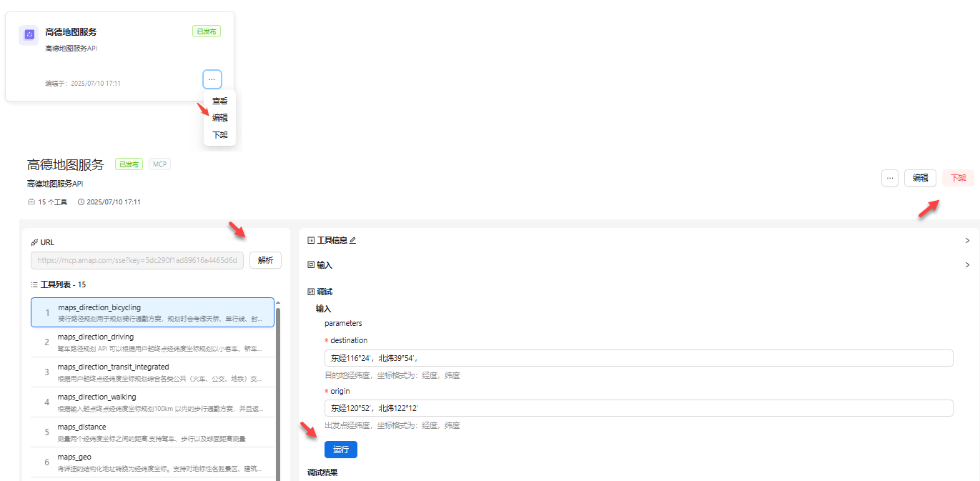Click the header 编辑 button
Viewport: 980px width, 481px height.
[920, 178]
